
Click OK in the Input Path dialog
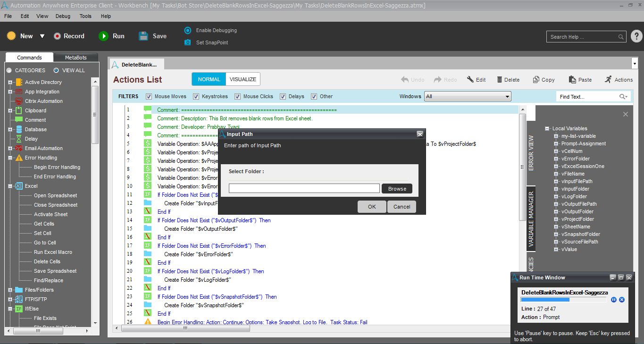click(x=372, y=207)
